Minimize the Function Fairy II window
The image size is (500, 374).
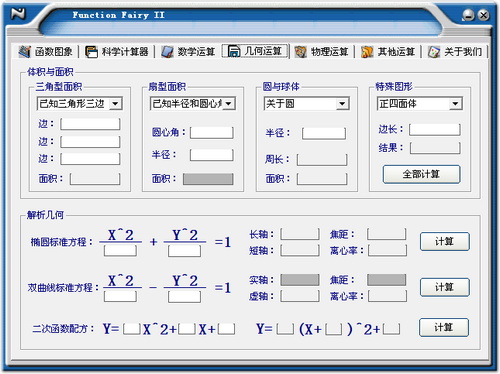tap(468, 15)
